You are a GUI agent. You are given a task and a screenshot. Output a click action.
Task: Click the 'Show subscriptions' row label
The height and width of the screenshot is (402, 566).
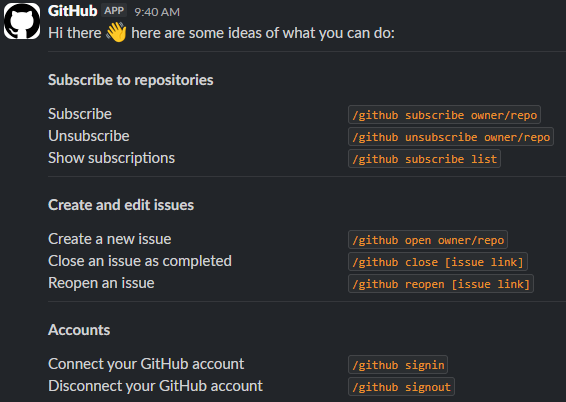click(x=112, y=158)
